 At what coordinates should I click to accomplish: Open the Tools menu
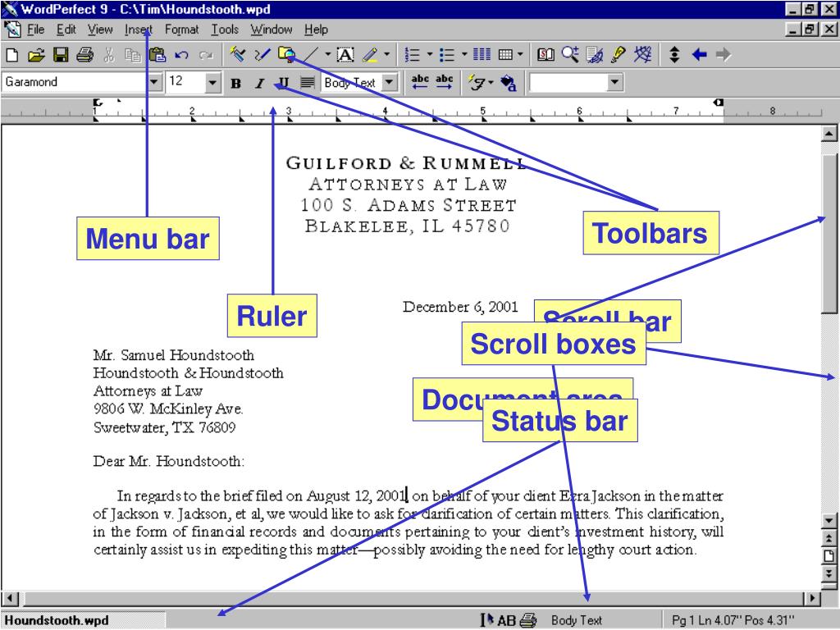[225, 30]
